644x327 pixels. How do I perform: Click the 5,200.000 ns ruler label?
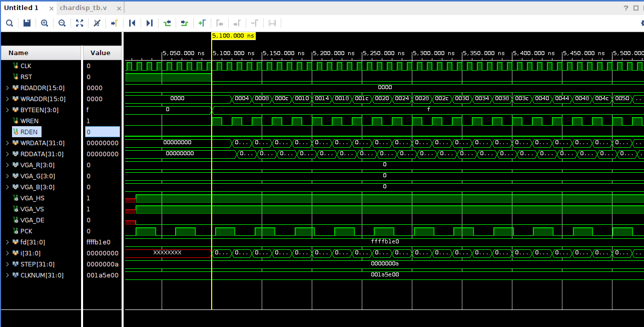(x=333, y=53)
